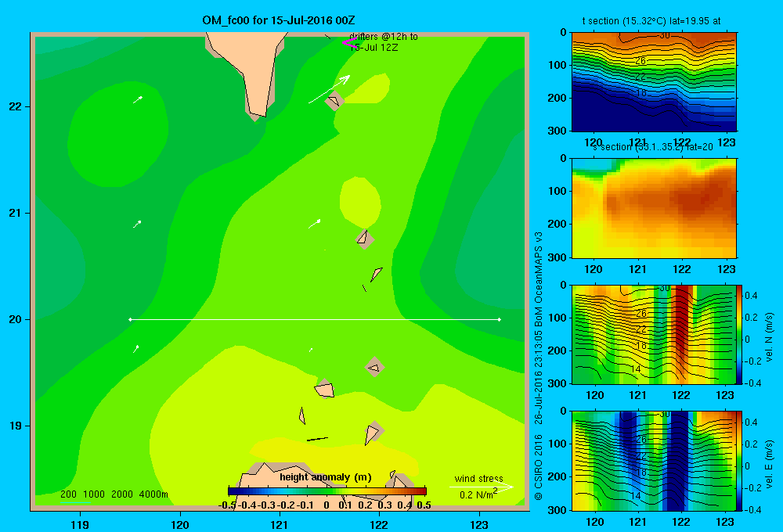Click the 'vel. E (m/s)' colorbar label

769,464
